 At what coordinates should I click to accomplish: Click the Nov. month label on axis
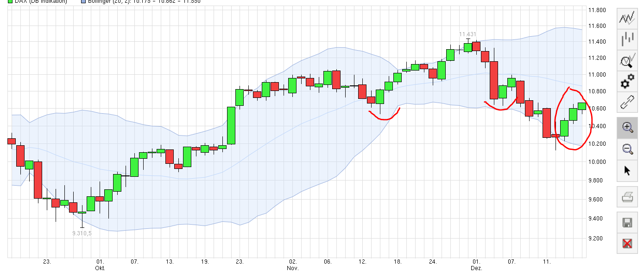(292, 268)
